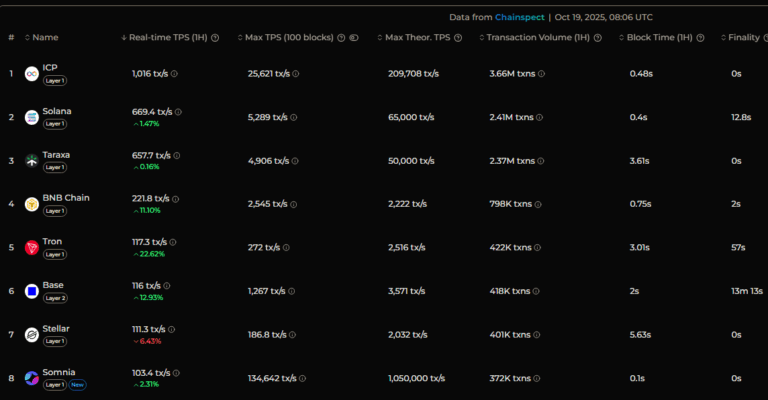
Task: Click the Somnia logo icon
Action: pos(31,378)
